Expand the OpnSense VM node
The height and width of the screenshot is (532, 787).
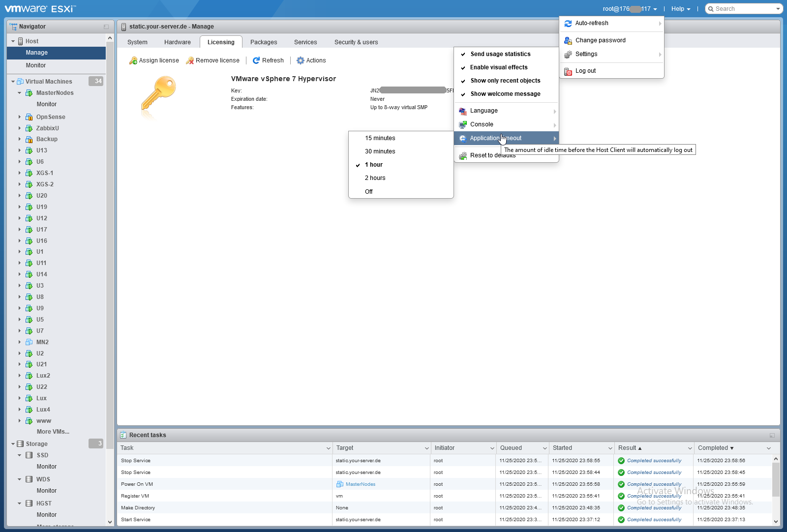click(x=20, y=117)
